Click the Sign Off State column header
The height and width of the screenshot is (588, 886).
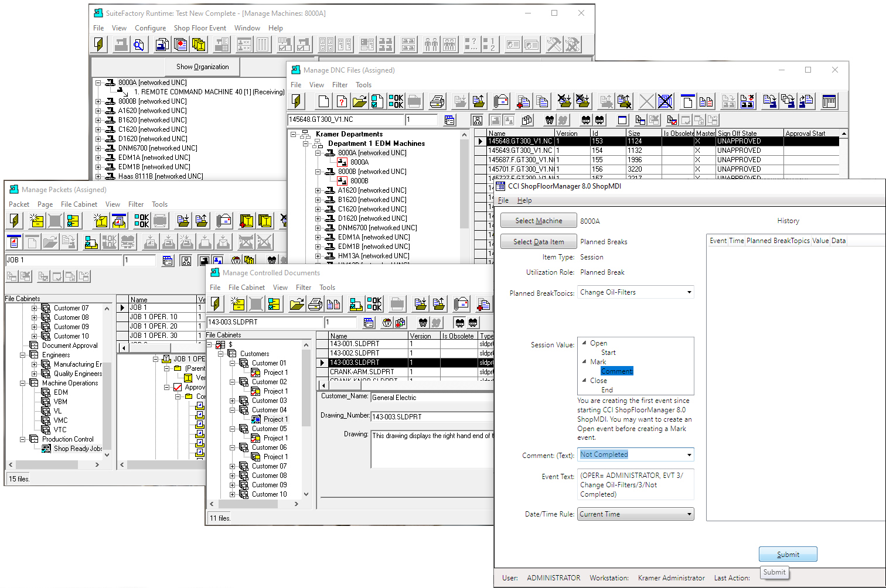[x=749, y=133]
